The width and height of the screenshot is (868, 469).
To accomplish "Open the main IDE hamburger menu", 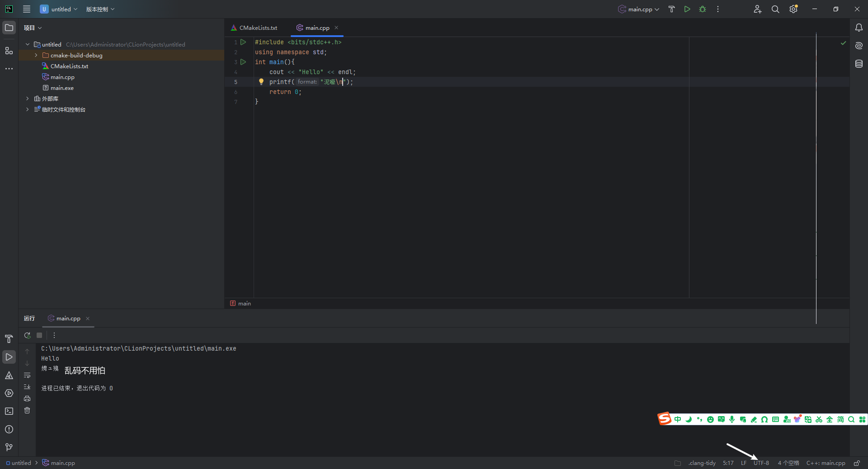I will point(26,9).
